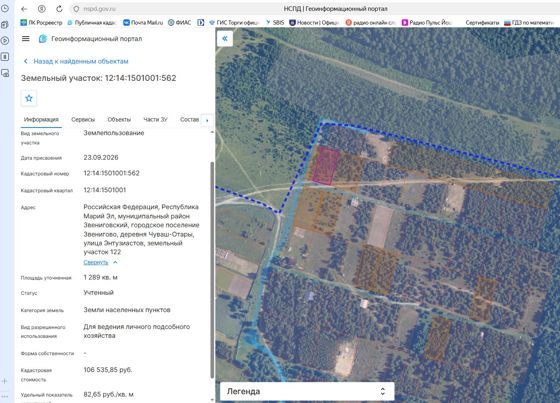Click the fourth square icon in browser sidebar

pos(5,56)
